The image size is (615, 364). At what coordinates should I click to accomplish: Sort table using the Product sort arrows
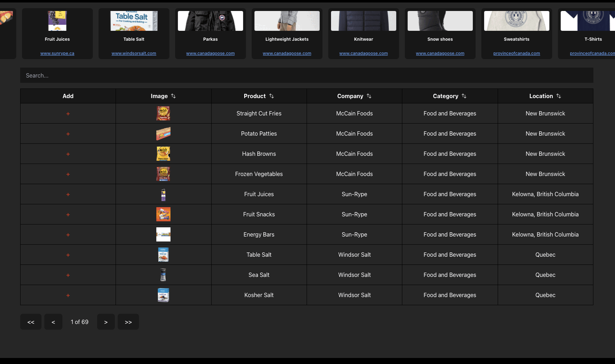click(x=272, y=96)
